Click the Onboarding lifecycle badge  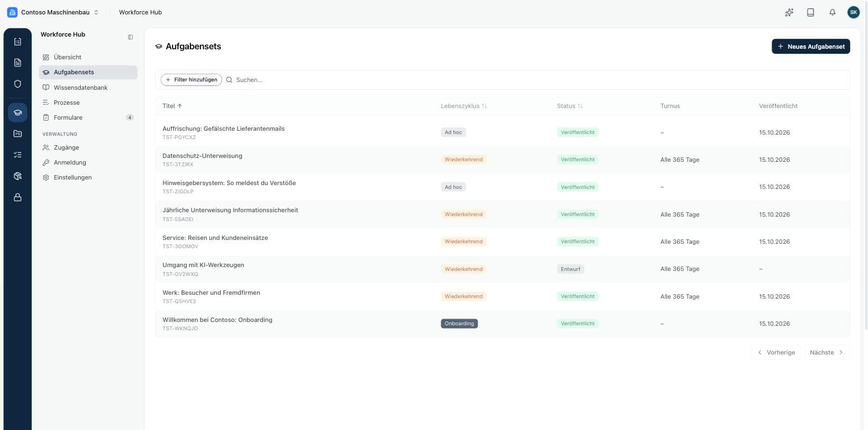click(x=459, y=324)
